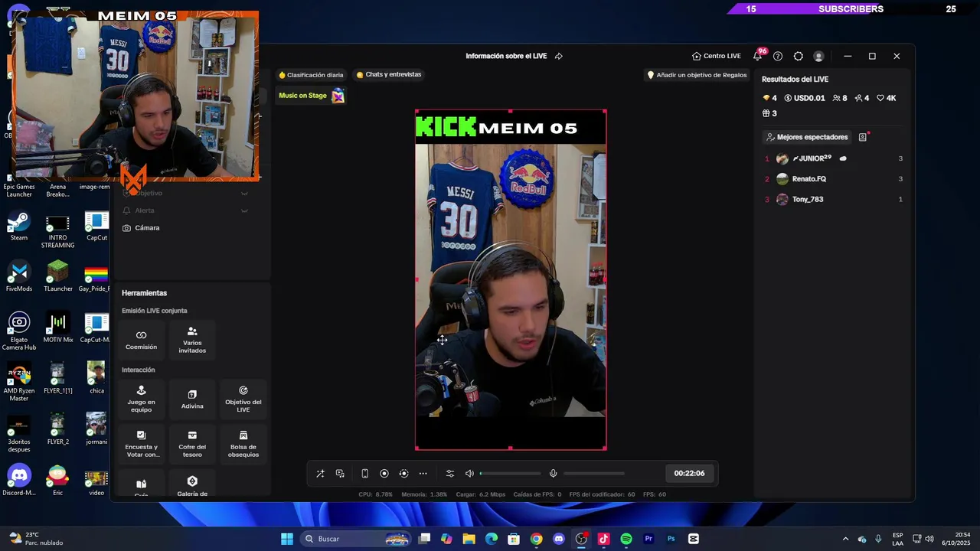Viewport: 980px width, 551px height.
Task: Click the 00:22:06 live timer
Action: (689, 474)
